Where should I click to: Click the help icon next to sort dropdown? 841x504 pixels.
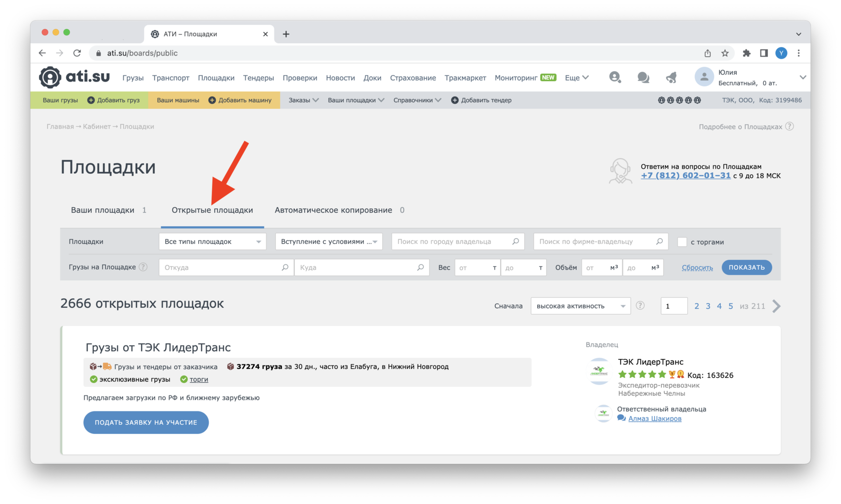[640, 305]
